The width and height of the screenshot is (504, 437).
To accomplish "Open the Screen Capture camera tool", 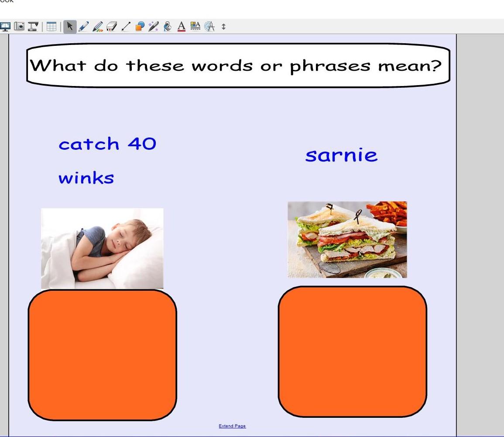I will click(x=20, y=27).
